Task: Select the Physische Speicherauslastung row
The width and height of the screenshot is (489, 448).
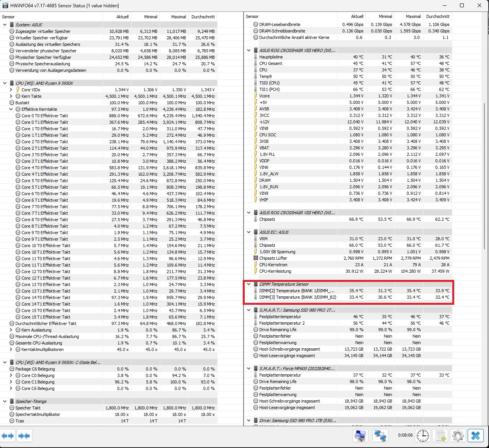Action: click(109, 64)
